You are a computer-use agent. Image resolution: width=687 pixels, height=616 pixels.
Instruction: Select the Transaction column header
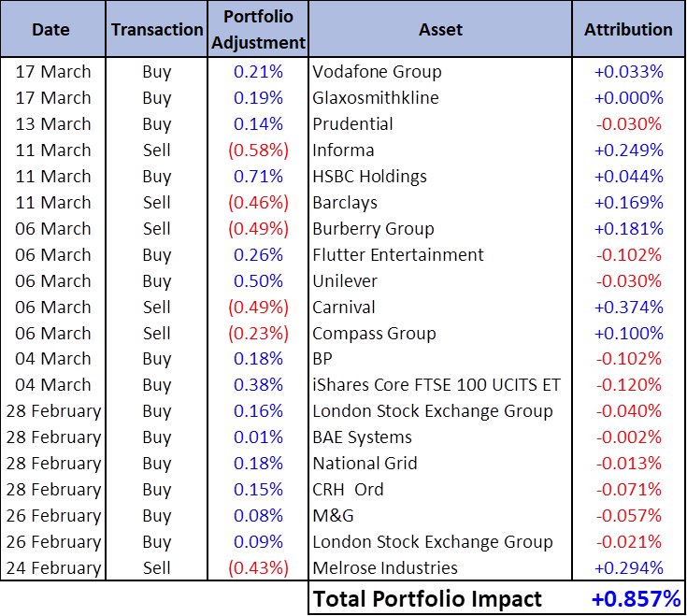coord(157,29)
